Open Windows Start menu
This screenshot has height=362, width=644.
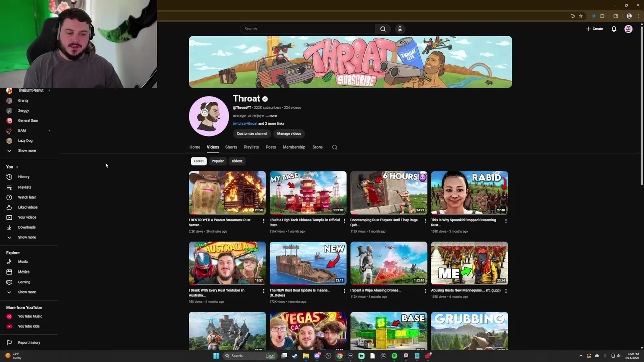point(216,356)
